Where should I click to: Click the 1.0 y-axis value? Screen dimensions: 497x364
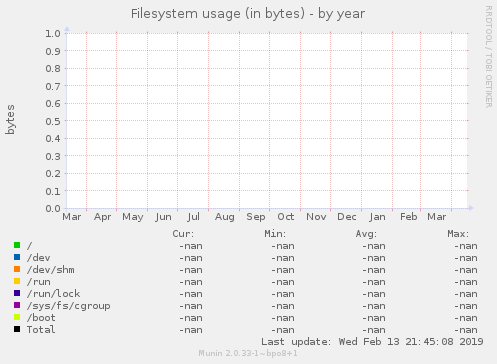[53, 33]
